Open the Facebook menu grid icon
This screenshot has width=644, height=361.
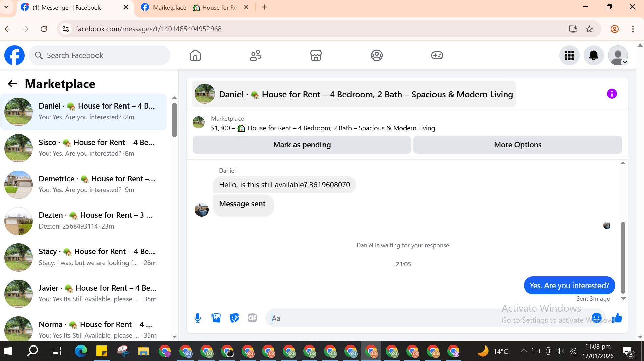[x=569, y=55]
